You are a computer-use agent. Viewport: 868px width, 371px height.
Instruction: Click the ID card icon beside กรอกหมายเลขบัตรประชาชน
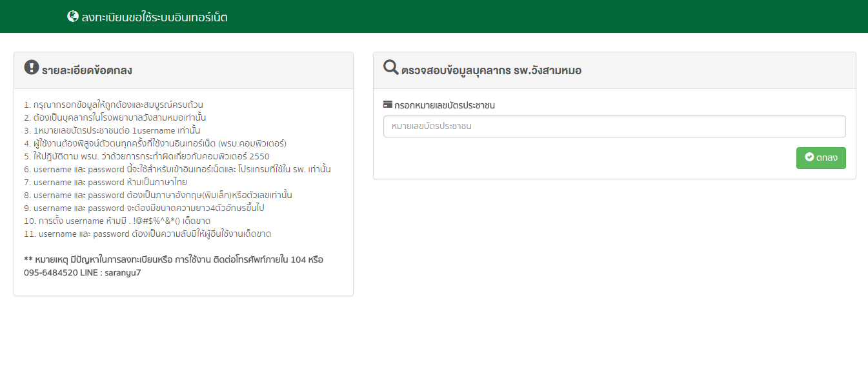388,105
